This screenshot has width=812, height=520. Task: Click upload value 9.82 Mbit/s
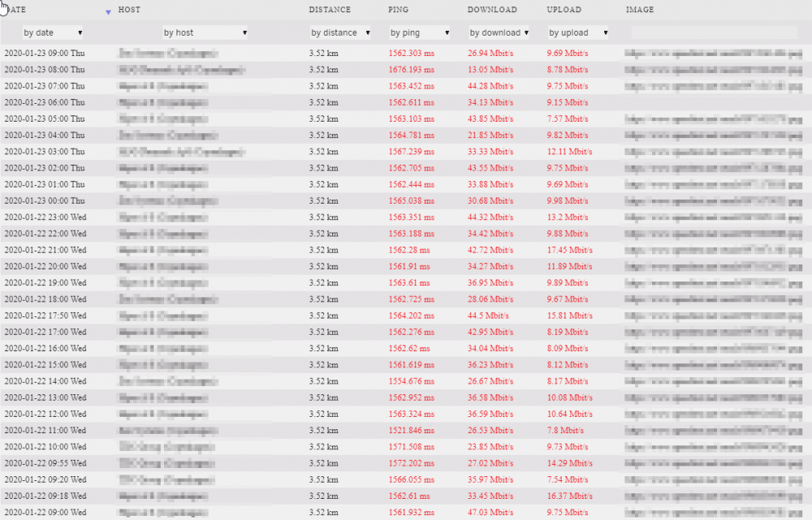point(568,135)
